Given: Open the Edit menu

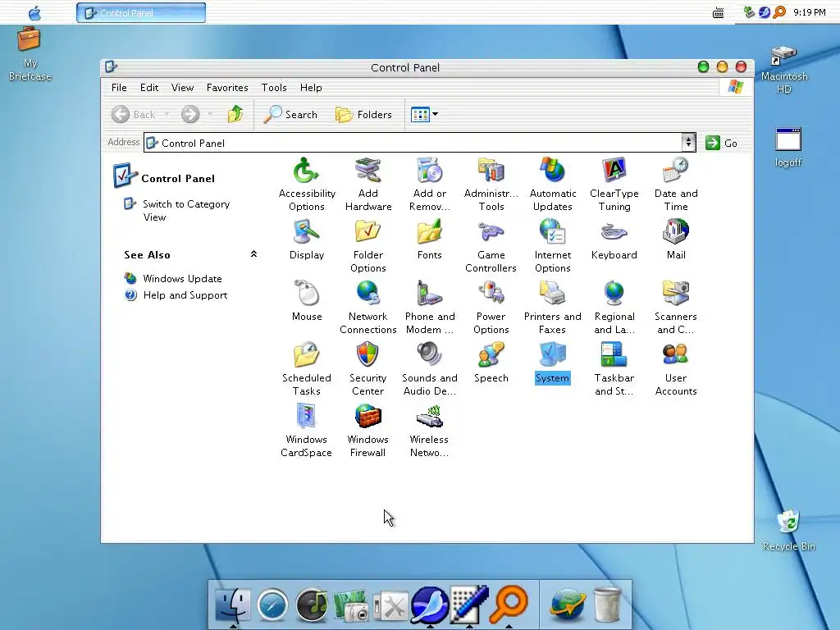Looking at the screenshot, I should pos(149,87).
